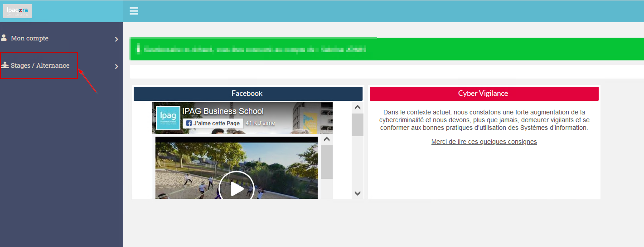Expand the Stages / Alternance chevron arrow
The width and height of the screenshot is (644, 247).
point(116,67)
